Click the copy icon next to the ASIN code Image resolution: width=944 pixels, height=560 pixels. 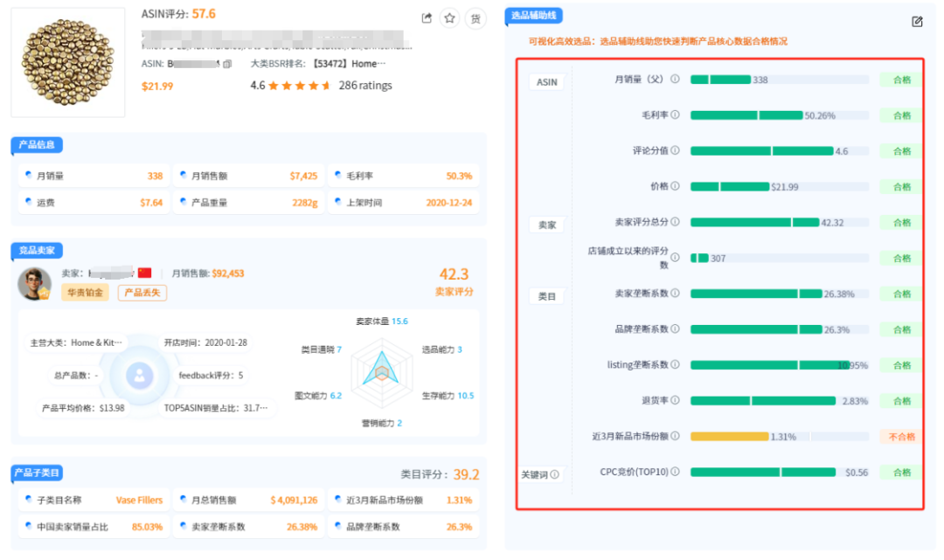tap(226, 64)
